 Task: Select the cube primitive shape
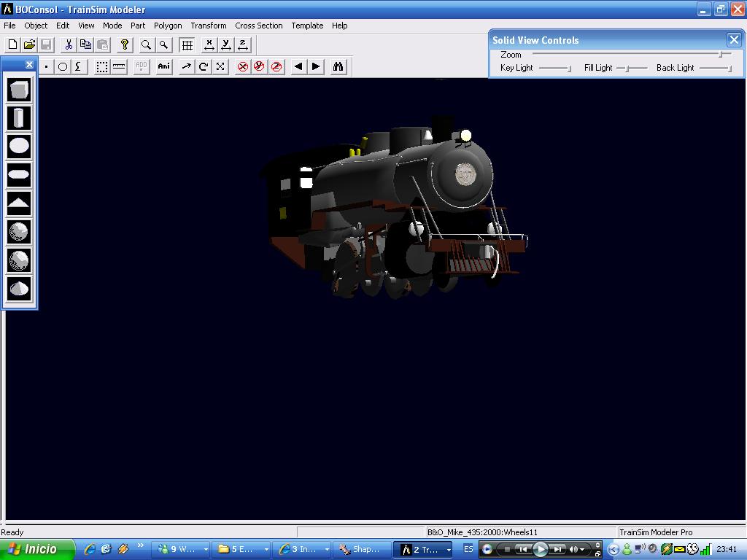pyautogui.click(x=19, y=90)
